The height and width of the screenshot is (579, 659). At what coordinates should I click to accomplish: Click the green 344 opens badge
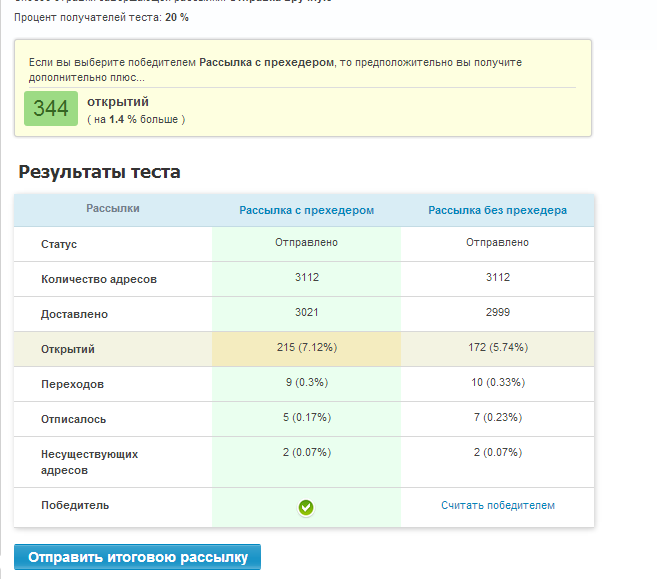[50, 109]
